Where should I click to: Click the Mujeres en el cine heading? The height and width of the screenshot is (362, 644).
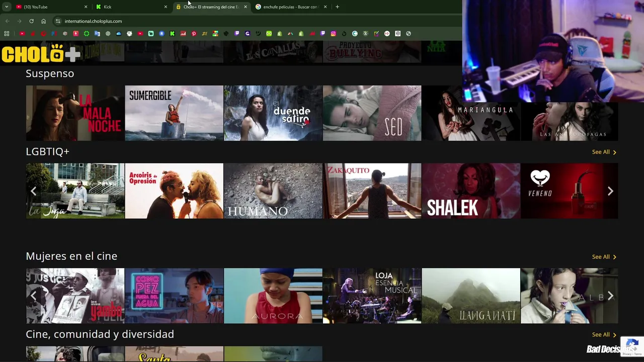coord(71,256)
